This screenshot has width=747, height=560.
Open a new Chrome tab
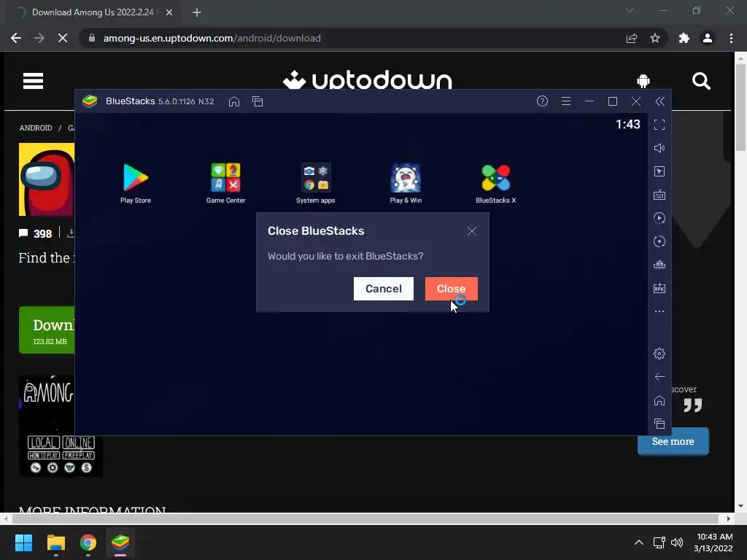197,12
